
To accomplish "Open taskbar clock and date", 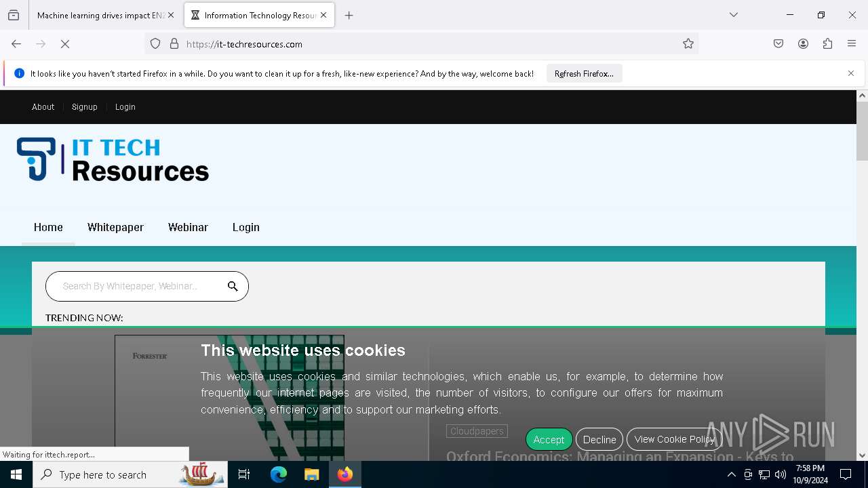I will (810, 474).
